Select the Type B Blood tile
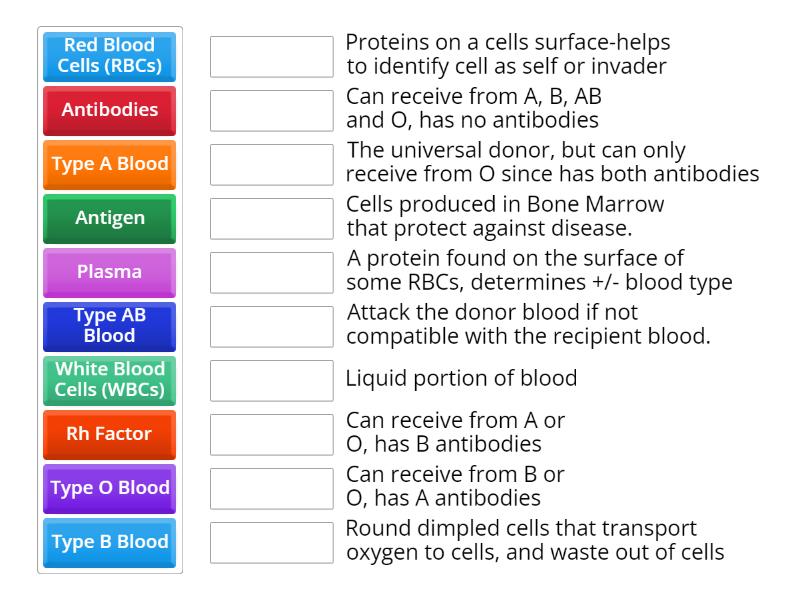800x600 pixels. click(x=108, y=543)
